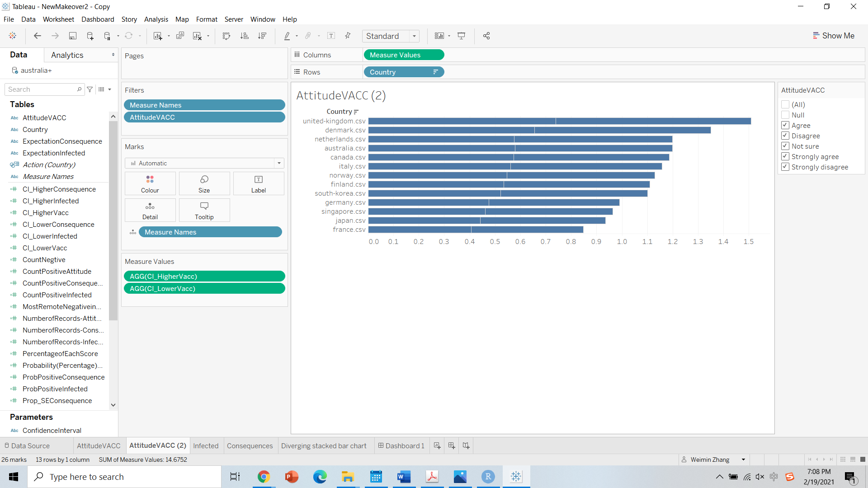Screen dimensions: 868x488
Task: Click the Share workbook icon
Action: point(486,36)
